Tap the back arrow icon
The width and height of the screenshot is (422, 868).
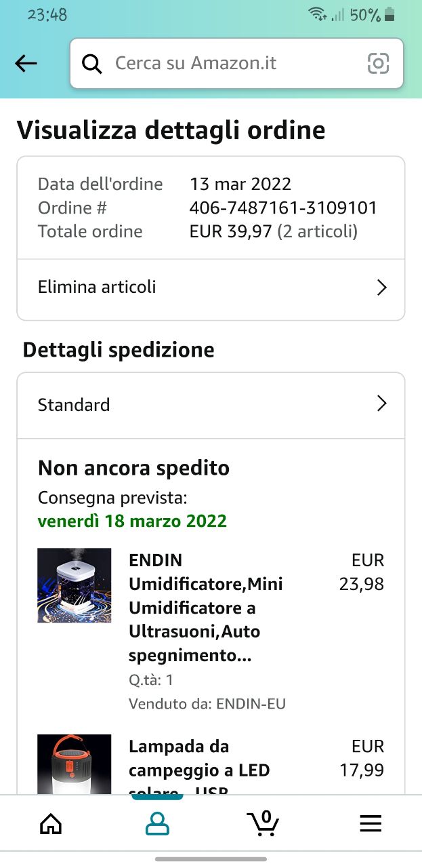click(26, 64)
